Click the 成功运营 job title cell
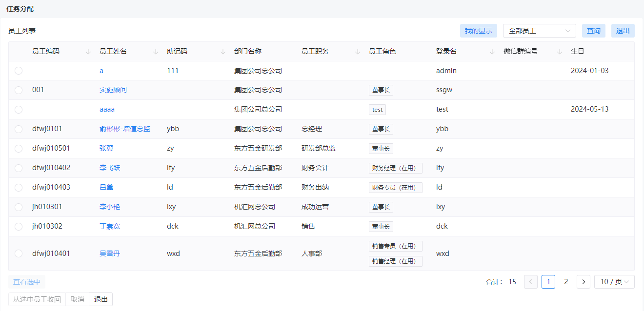644x311 pixels. point(315,207)
